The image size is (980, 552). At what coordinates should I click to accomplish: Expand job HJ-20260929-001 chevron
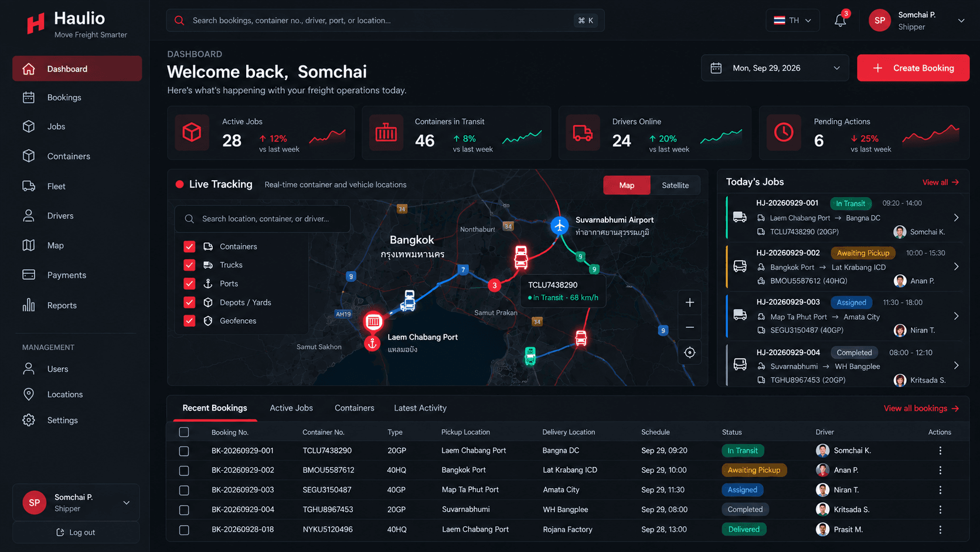[x=956, y=218]
